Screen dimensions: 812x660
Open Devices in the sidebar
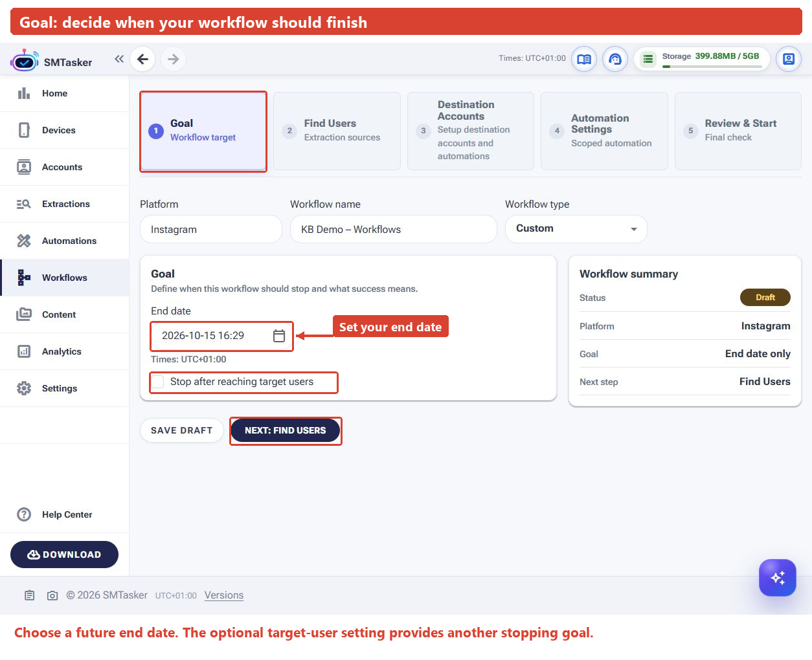65,130
